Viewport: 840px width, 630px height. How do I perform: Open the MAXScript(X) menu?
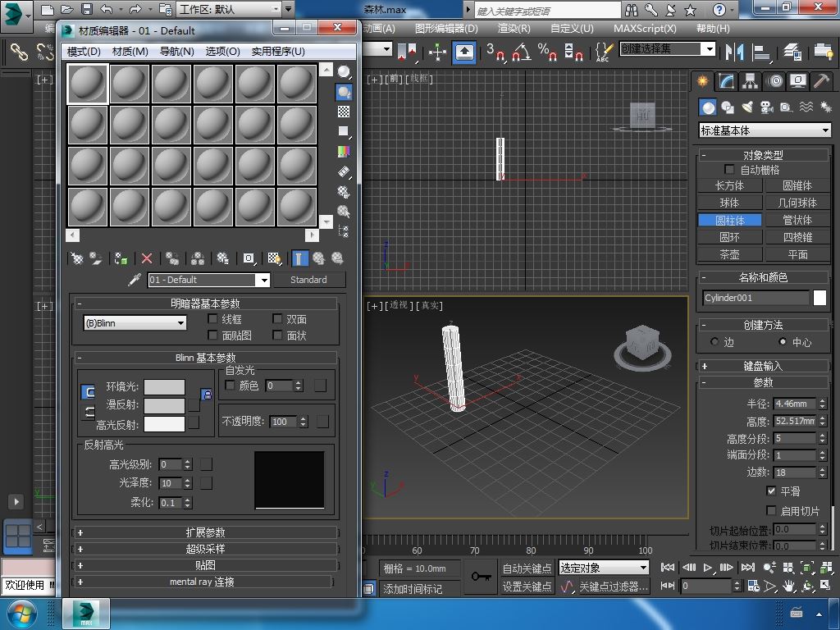pos(645,28)
